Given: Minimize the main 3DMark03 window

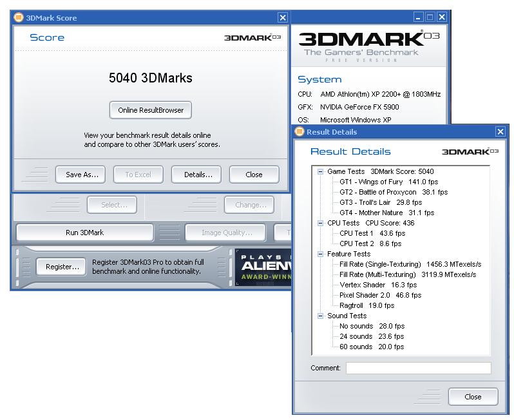Looking at the screenshot, I should 418,17.
